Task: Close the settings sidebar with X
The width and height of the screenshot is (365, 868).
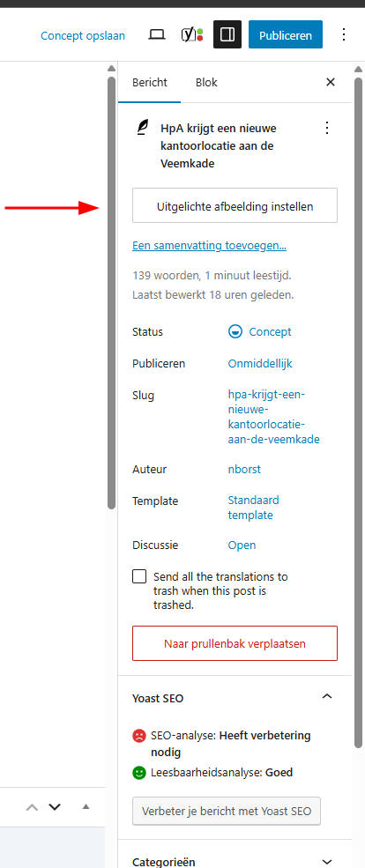Action: pos(331,83)
